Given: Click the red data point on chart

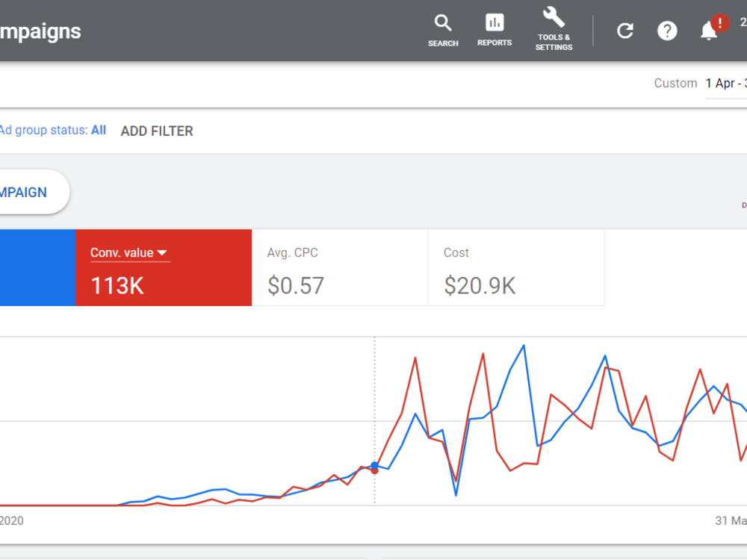Looking at the screenshot, I should click(374, 471).
